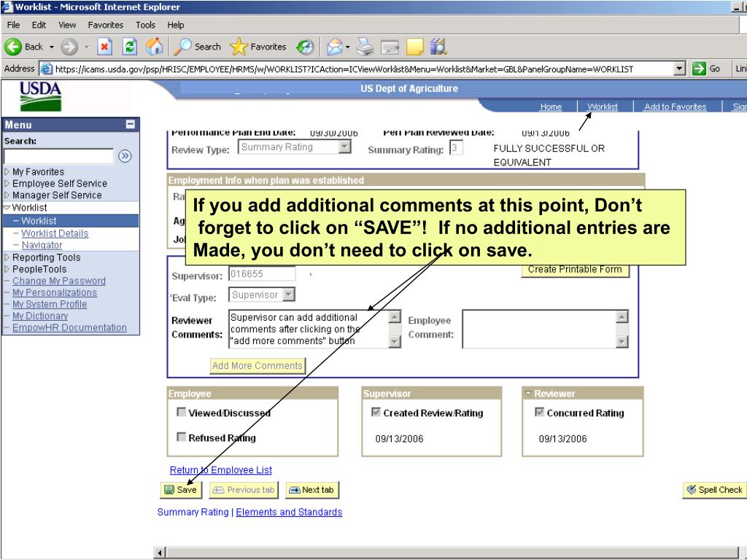747x560 pixels.
Task: Click the page icon in address bar
Action: pos(46,69)
